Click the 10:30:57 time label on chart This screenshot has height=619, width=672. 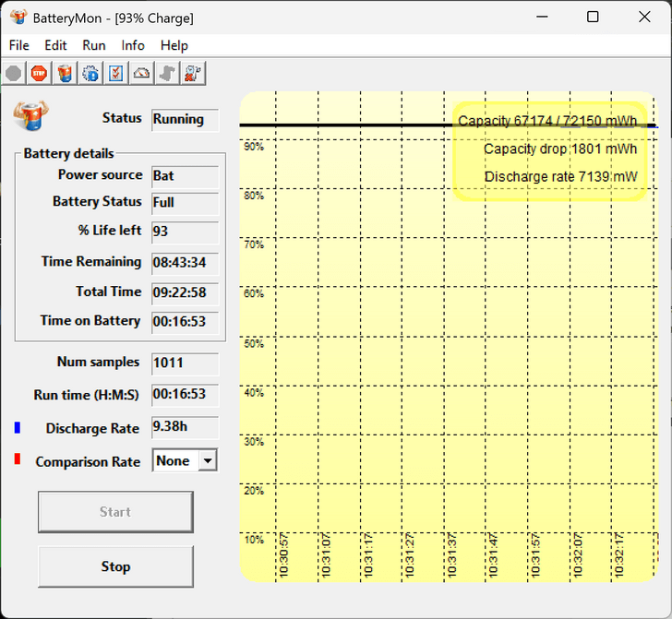click(284, 555)
